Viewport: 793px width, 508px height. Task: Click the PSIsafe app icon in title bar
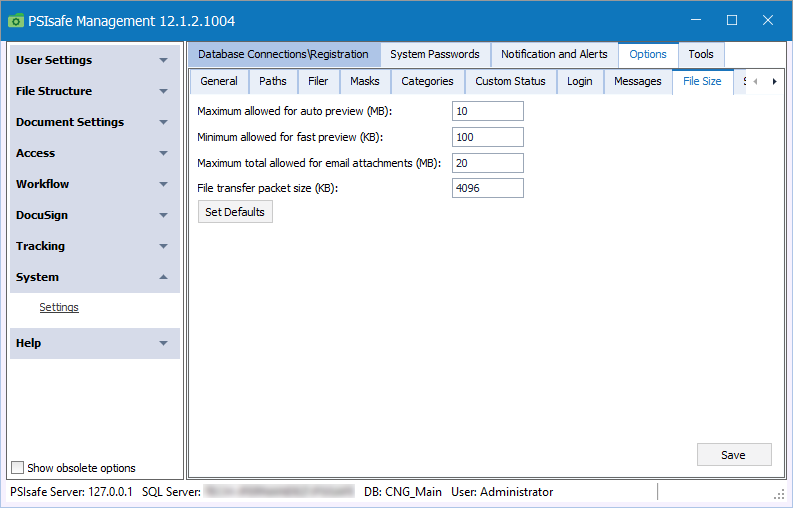pos(16,21)
